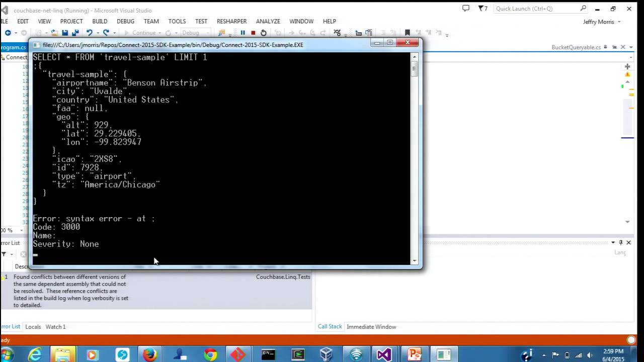644x362 pixels.
Task: Pin the BucketQueryable.cs tab
Action: [x=614, y=47]
